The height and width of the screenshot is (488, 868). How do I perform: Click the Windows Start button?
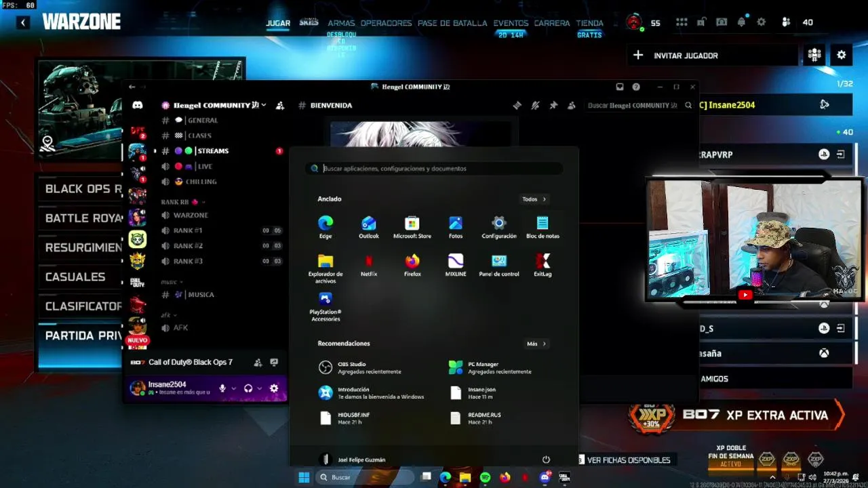[304, 477]
